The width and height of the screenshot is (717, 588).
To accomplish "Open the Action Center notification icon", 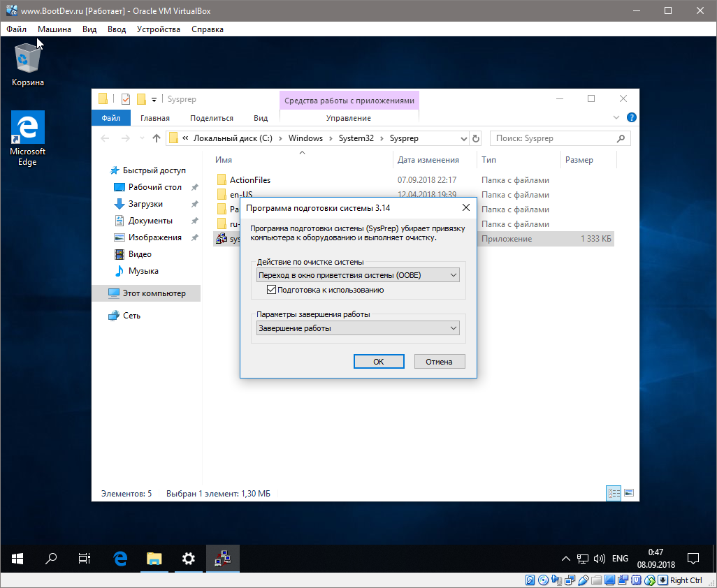I will click(x=693, y=558).
